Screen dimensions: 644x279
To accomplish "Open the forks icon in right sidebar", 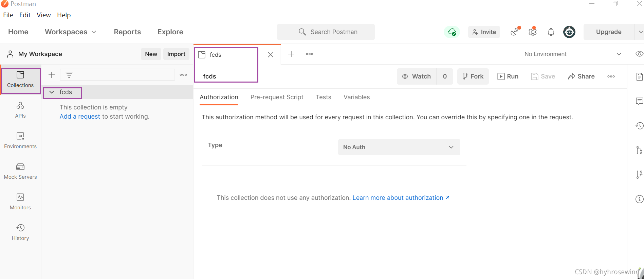I will coord(639,175).
